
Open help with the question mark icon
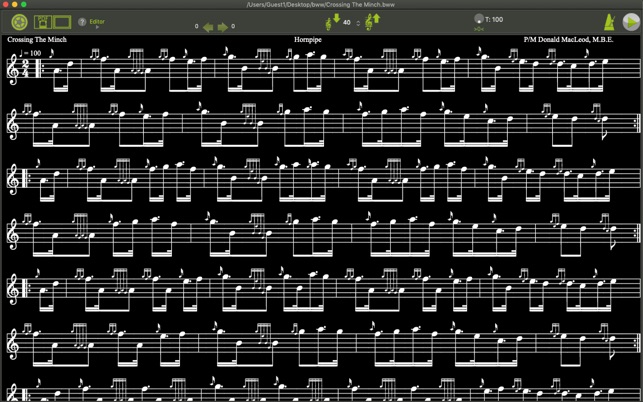pos(82,22)
